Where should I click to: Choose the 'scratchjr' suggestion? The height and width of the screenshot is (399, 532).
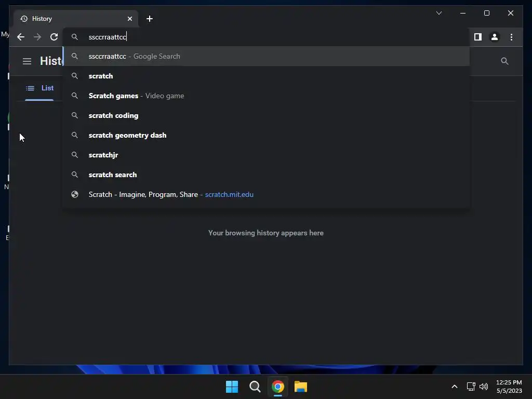pos(267,155)
